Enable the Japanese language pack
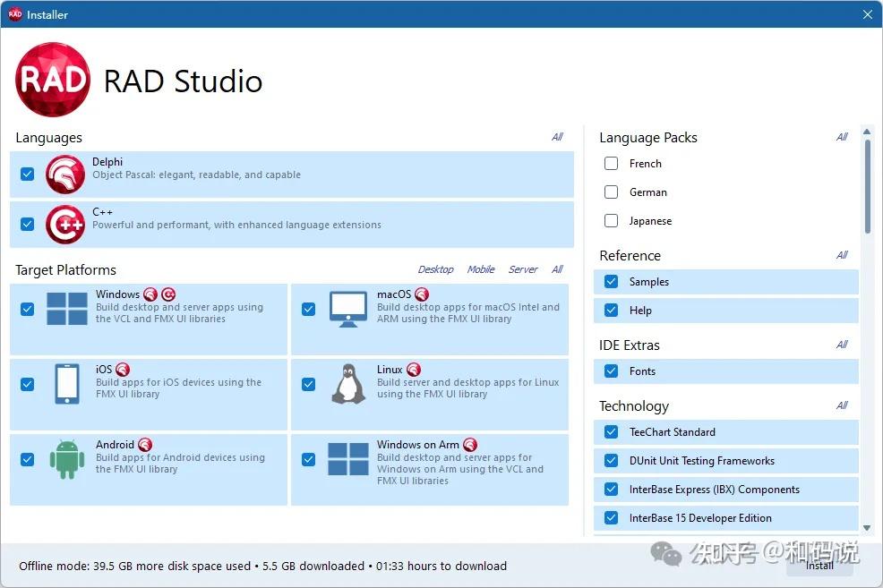The height and width of the screenshot is (588, 883). pyautogui.click(x=611, y=220)
